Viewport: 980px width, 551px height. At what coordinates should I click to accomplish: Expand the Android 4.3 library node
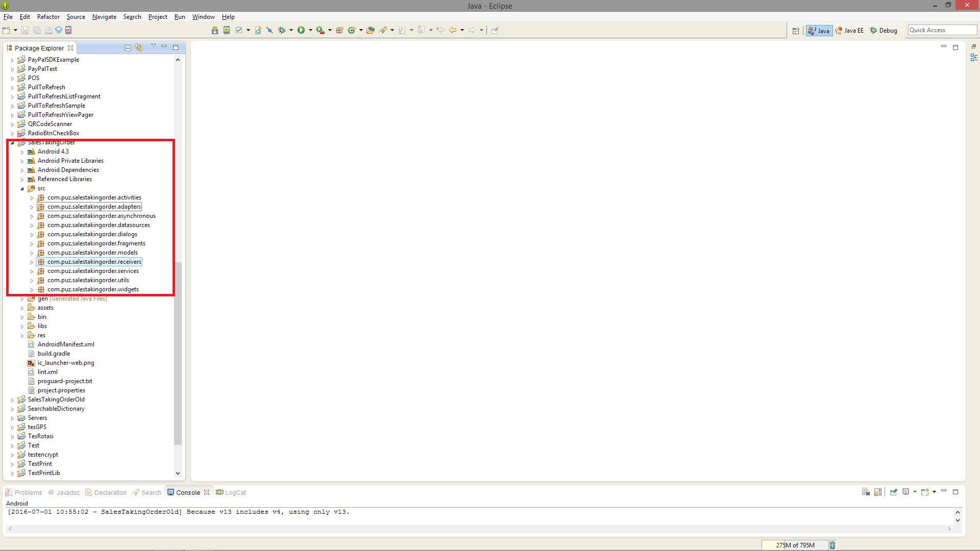22,152
